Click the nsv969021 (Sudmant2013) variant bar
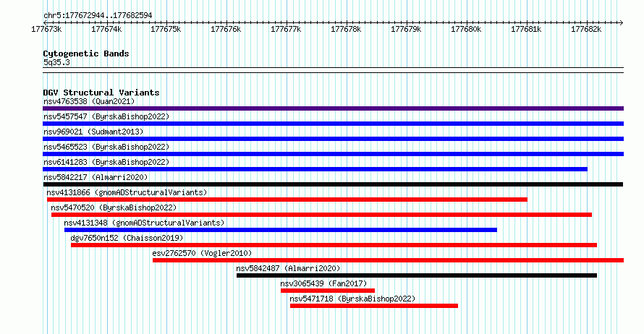644x334 pixels. click(333, 139)
